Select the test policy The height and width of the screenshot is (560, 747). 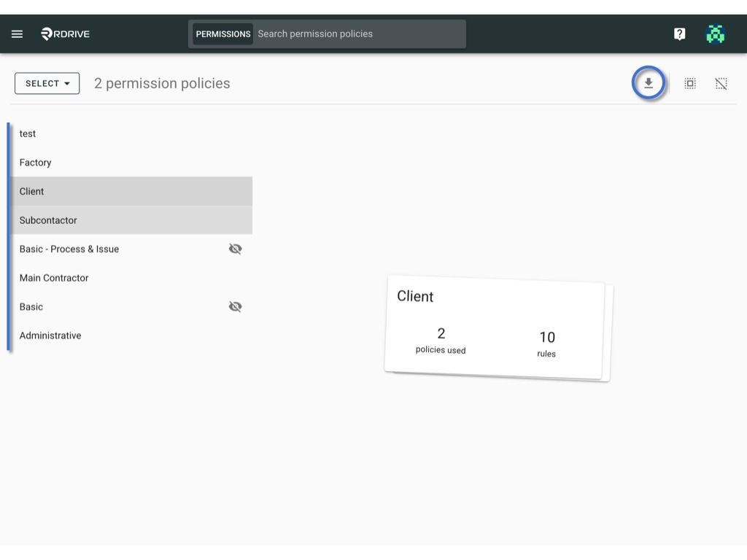[131, 134]
